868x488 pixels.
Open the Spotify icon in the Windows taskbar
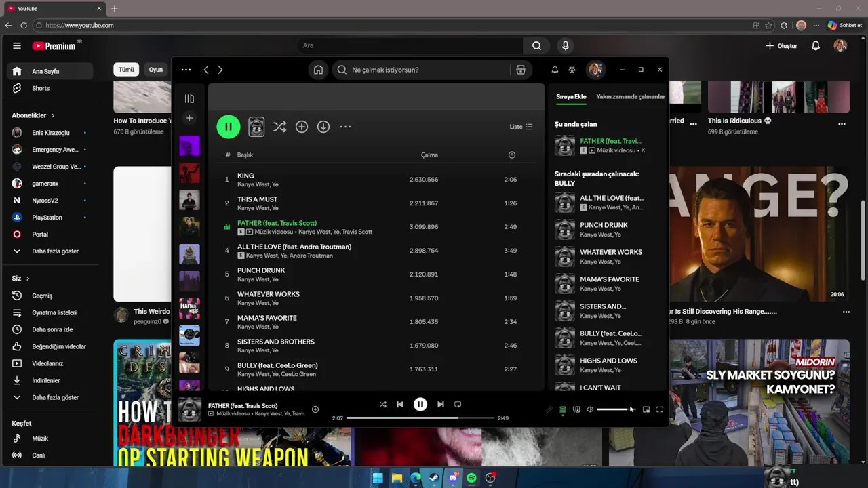[x=471, y=478]
